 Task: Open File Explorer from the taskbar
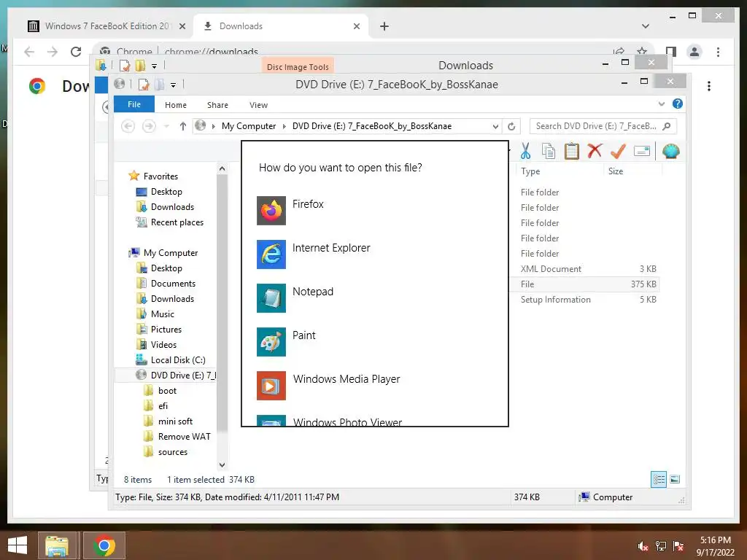click(x=57, y=545)
